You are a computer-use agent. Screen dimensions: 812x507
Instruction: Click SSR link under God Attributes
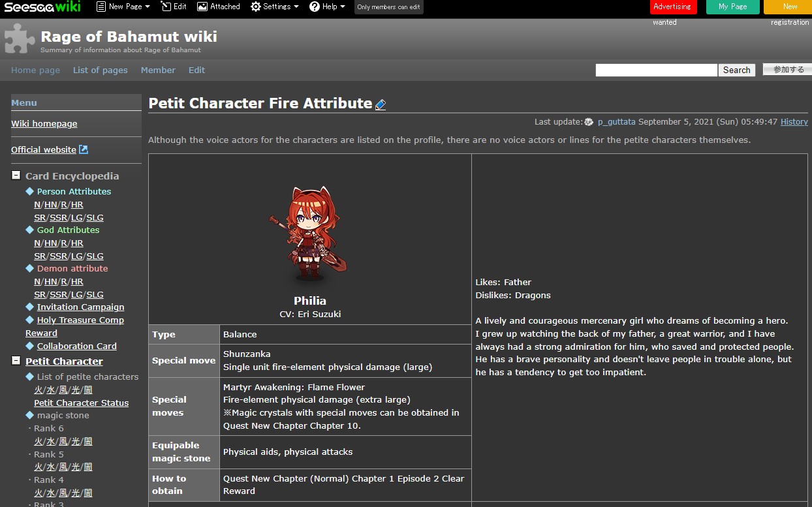point(59,256)
